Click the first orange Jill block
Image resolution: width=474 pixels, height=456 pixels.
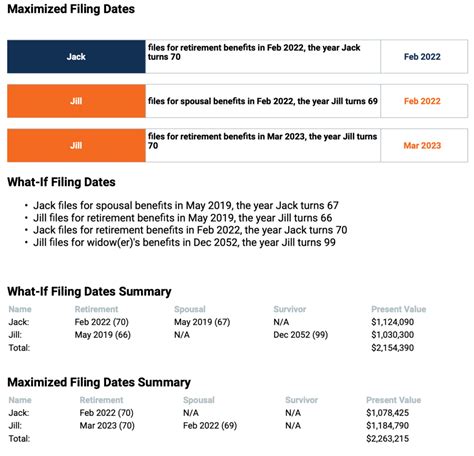76,101
